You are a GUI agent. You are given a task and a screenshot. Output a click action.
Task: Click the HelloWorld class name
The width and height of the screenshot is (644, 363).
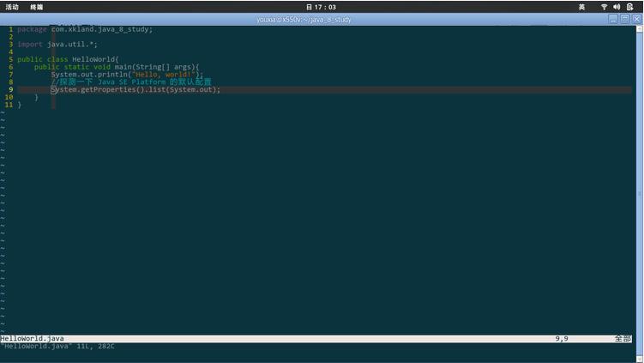coord(94,59)
